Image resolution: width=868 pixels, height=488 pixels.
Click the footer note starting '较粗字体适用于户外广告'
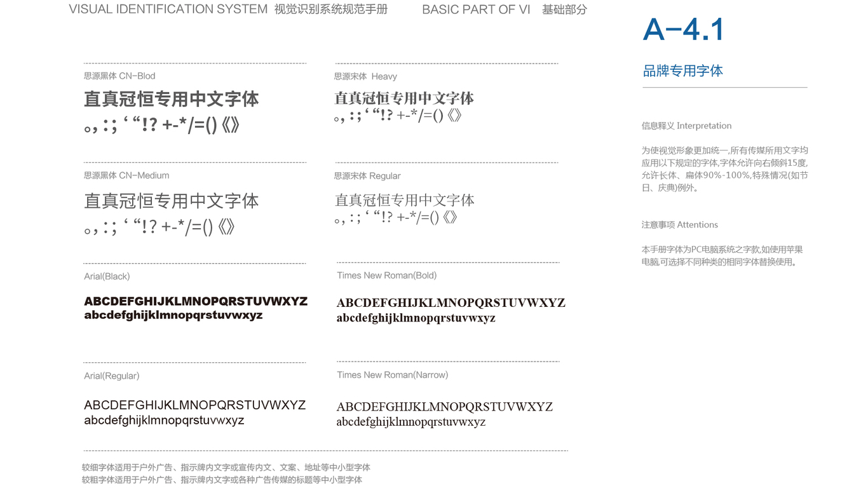(222, 480)
